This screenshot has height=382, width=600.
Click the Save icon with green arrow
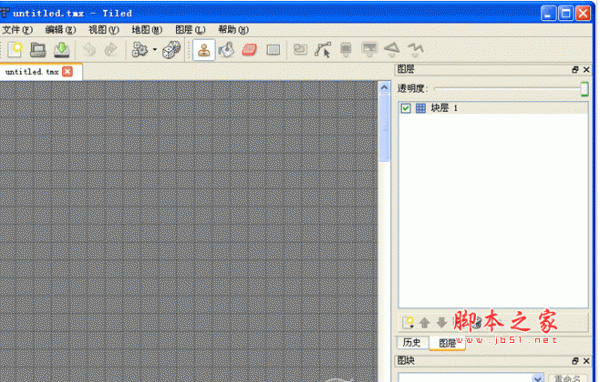click(62, 50)
